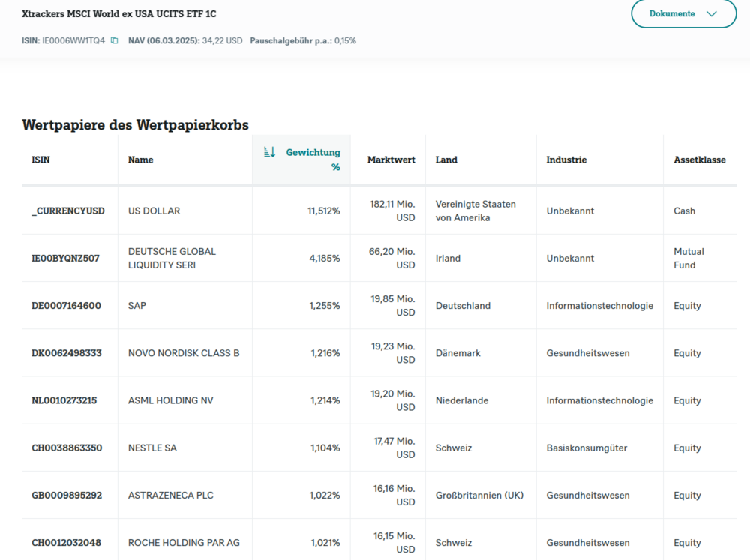Click the NESTLE SA row name
Image resolution: width=750 pixels, height=560 pixels.
coord(152,448)
